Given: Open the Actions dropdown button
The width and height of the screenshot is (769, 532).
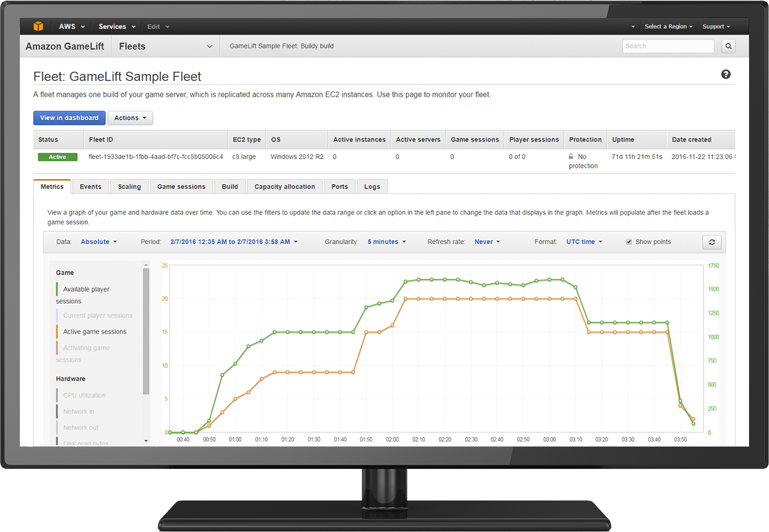Looking at the screenshot, I should pyautogui.click(x=130, y=118).
